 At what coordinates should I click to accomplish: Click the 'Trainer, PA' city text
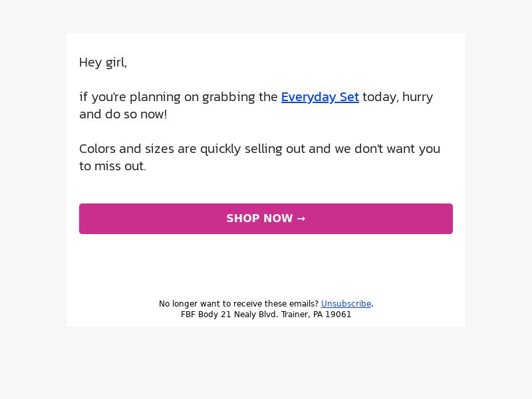click(302, 315)
